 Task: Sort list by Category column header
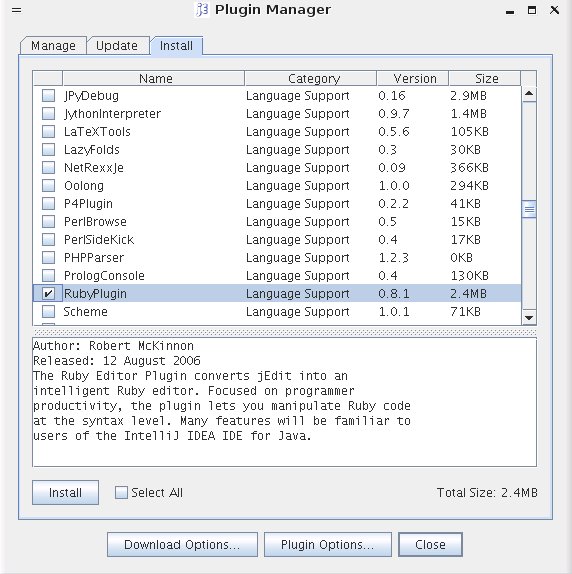point(311,78)
